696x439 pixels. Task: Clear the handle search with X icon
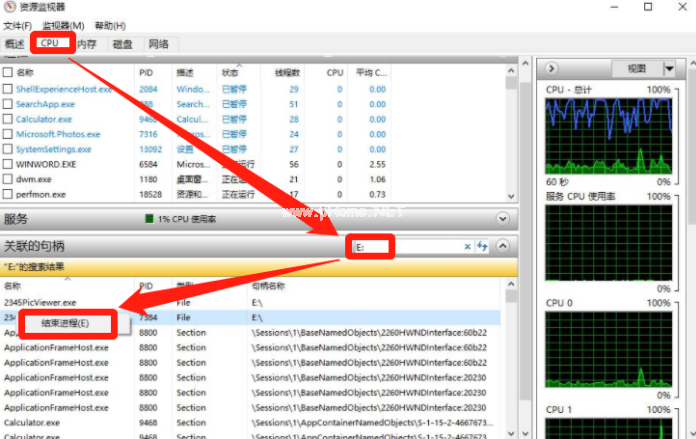(x=467, y=246)
